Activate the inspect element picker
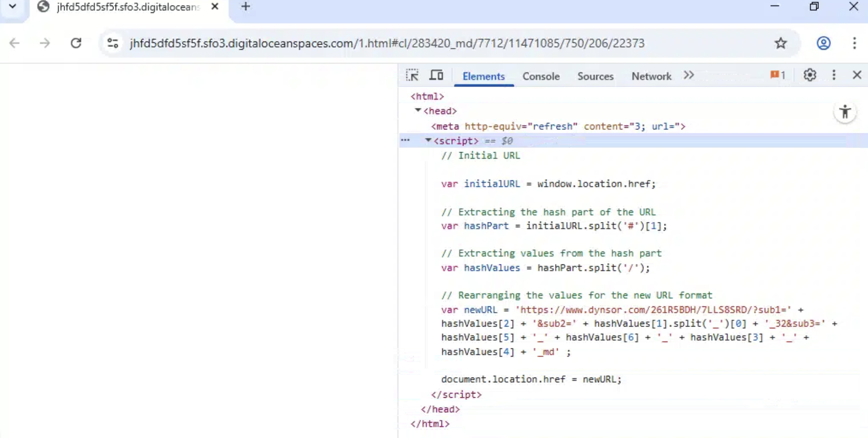 pyautogui.click(x=412, y=76)
